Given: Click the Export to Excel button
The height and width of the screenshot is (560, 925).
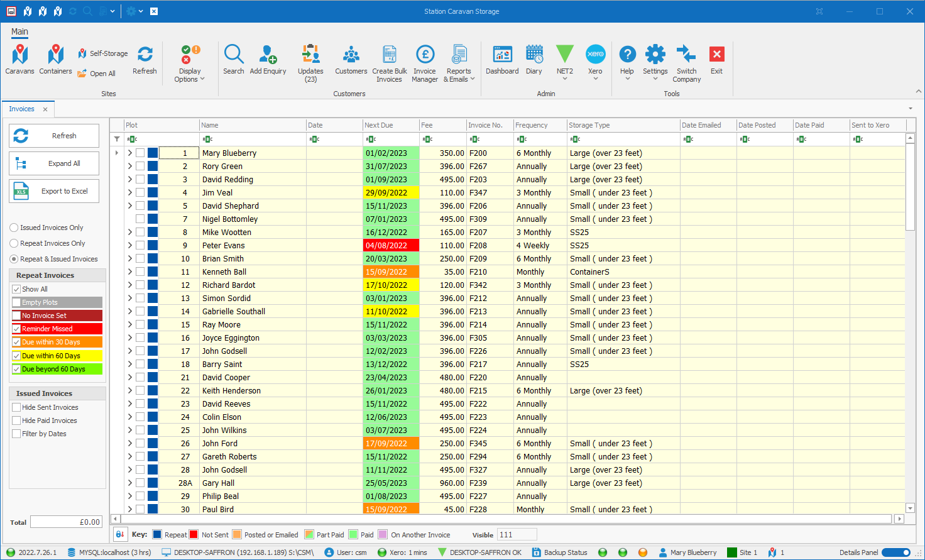Looking at the screenshot, I should [54, 191].
